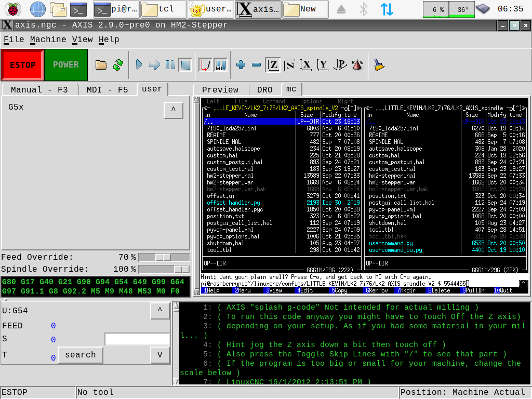Switch to the MDI - F5 tab
532x399 pixels.
[x=107, y=90]
